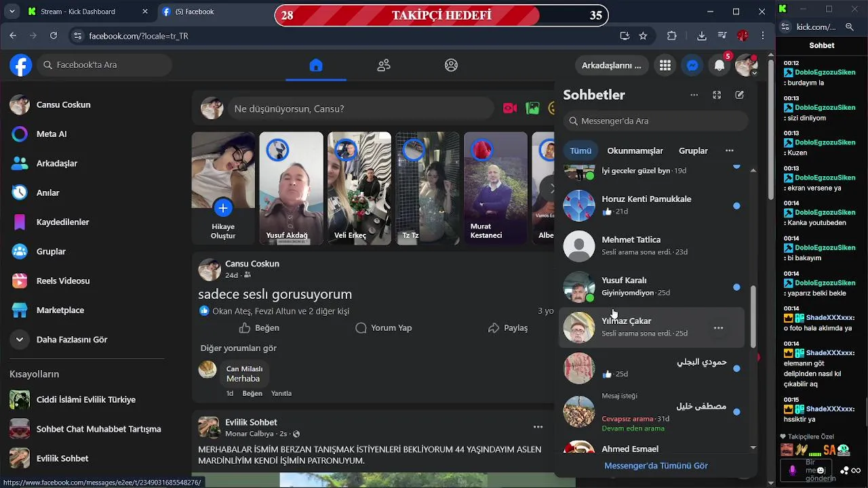Open Chrome three-dot menu
The height and width of the screenshot is (488, 868).
coord(764,35)
